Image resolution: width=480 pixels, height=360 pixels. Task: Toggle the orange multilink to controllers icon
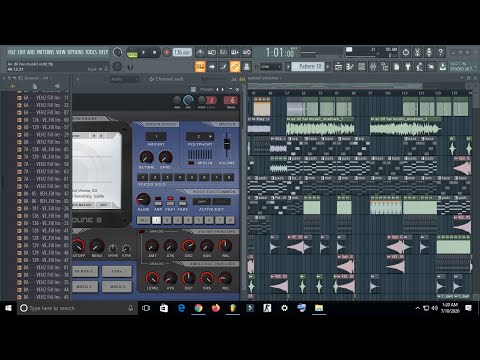point(235,67)
